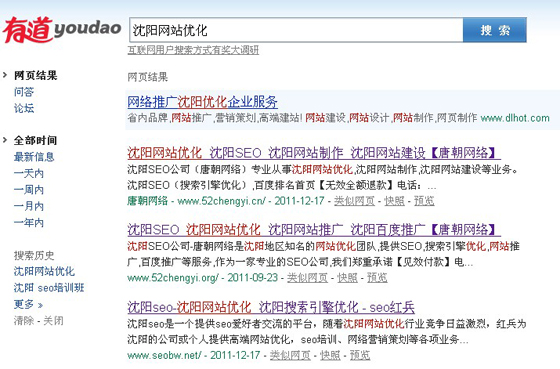The image size is (560, 369).
Task: Open the 互联网用户搜索方式有奖大调研 link
Action: pos(193,50)
